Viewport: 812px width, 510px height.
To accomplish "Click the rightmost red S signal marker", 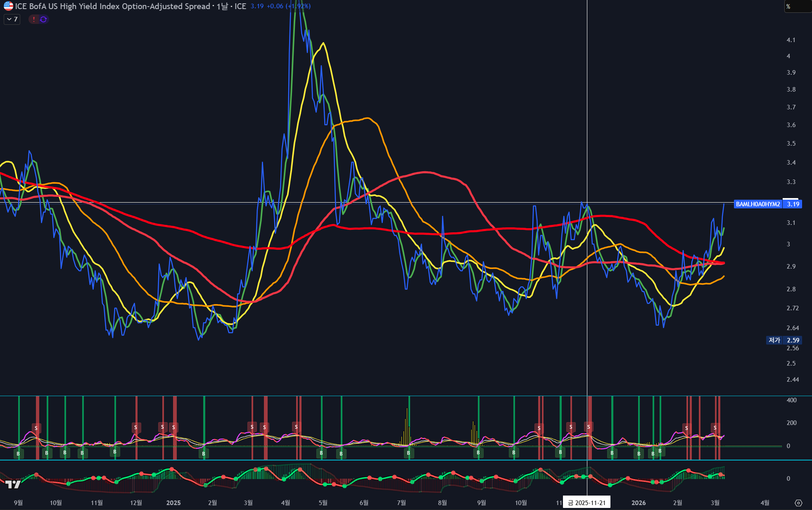I will coord(715,427).
